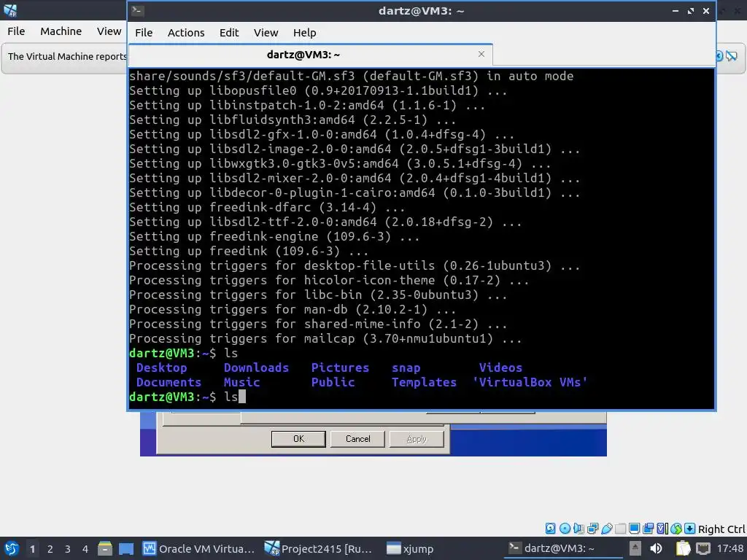Open the terminal File menu
Screen dimensions: 747x560
click(144, 33)
